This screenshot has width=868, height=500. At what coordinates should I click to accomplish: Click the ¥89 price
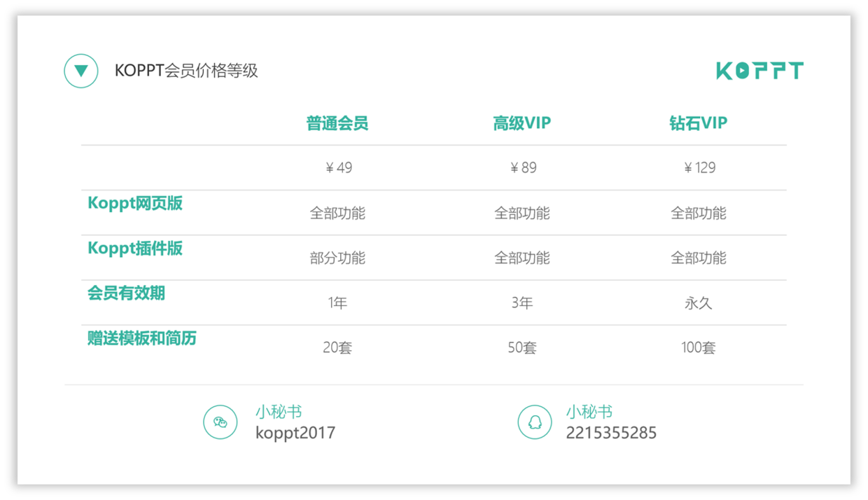tap(523, 168)
